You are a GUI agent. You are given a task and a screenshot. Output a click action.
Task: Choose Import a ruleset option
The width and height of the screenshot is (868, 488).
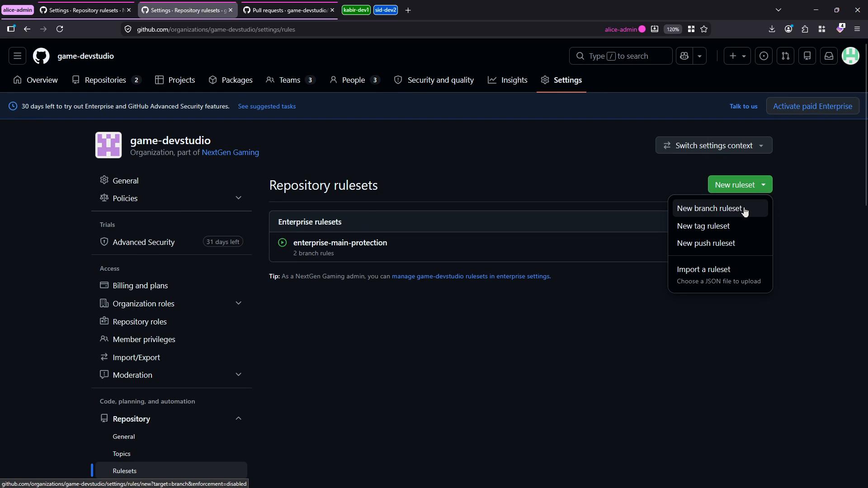click(x=720, y=274)
